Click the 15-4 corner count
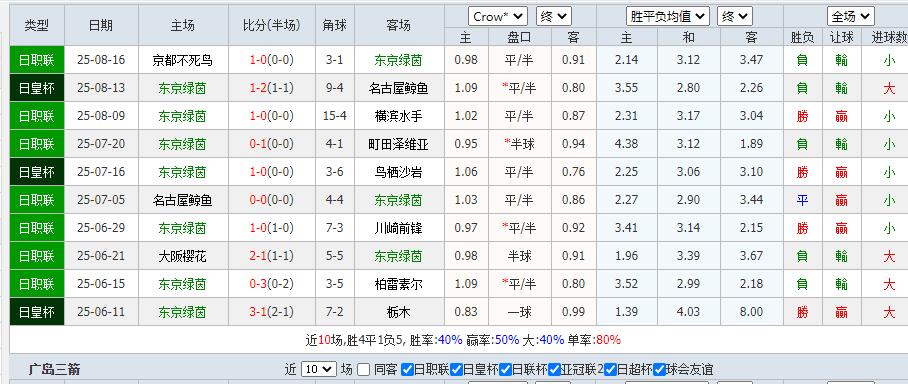 [335, 116]
